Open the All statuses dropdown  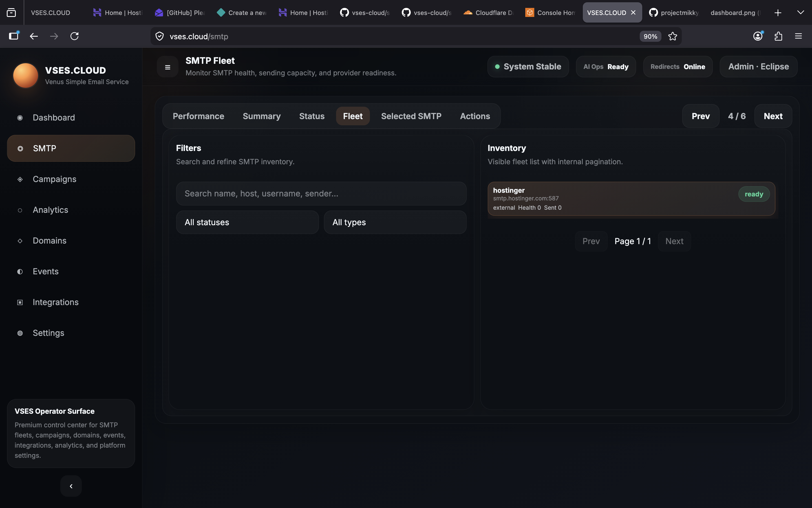247,222
